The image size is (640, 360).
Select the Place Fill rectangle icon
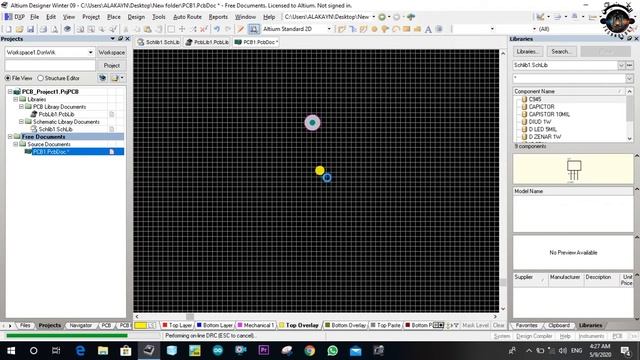406,29
